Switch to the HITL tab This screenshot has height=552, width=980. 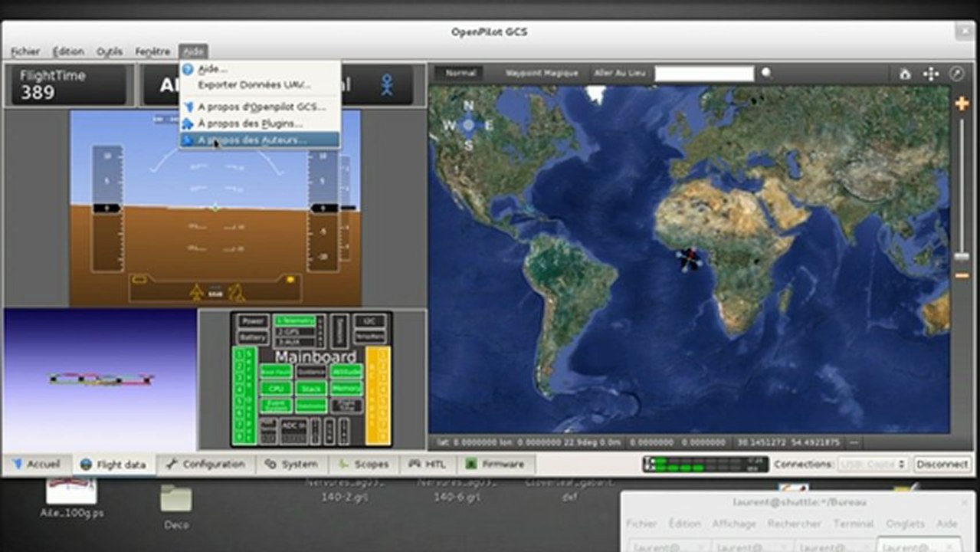[x=428, y=464]
